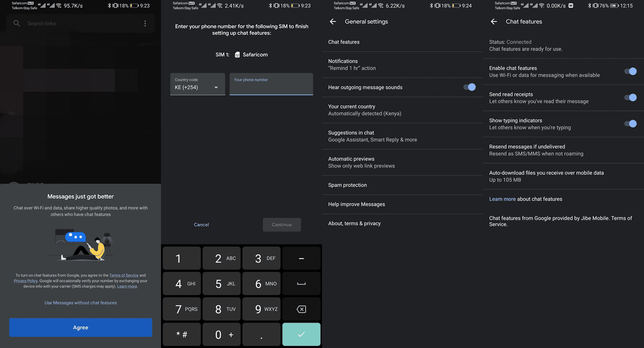
Task: Tap the Continue button
Action: coord(282,225)
